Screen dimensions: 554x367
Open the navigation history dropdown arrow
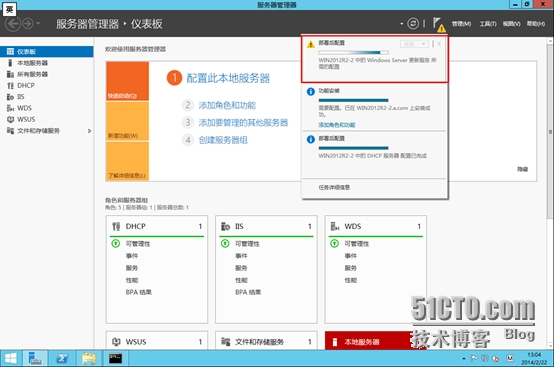[x=38, y=24]
